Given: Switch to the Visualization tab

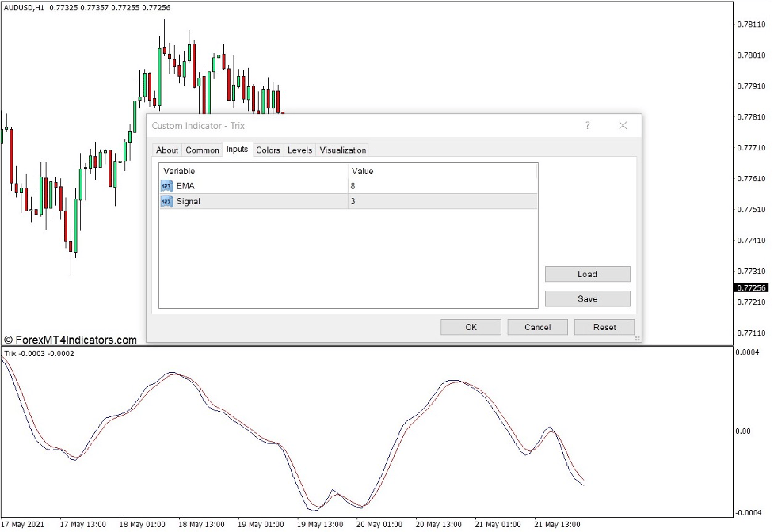Looking at the screenshot, I should 342,150.
